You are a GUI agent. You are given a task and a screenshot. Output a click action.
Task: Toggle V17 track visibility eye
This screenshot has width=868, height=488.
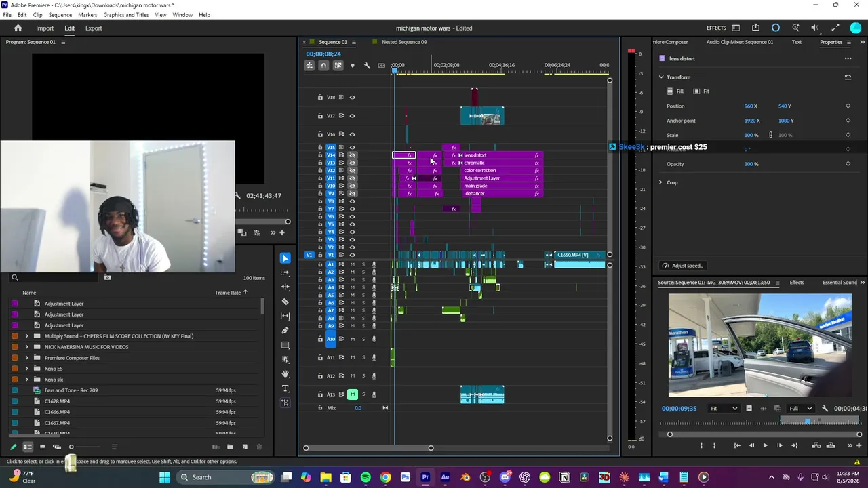click(352, 115)
